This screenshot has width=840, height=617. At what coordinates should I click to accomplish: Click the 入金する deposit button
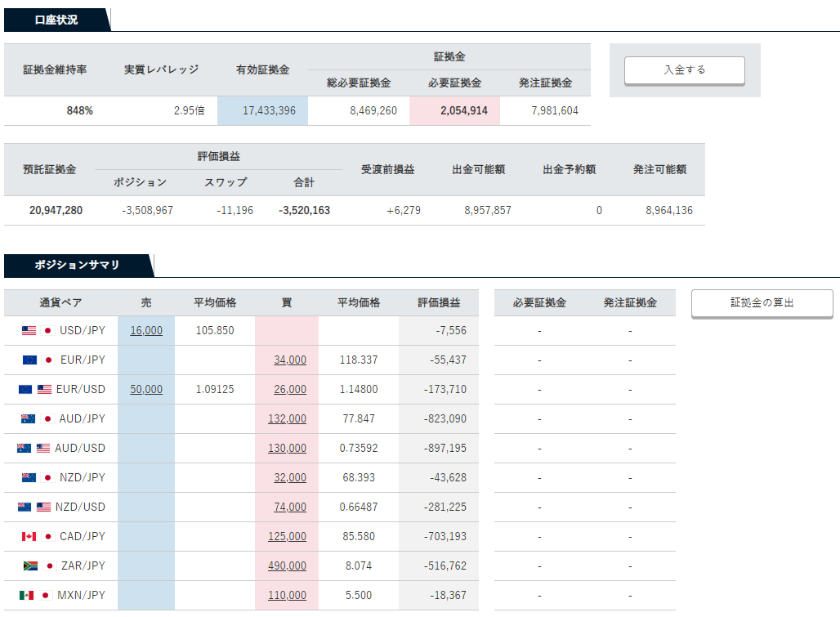685,70
